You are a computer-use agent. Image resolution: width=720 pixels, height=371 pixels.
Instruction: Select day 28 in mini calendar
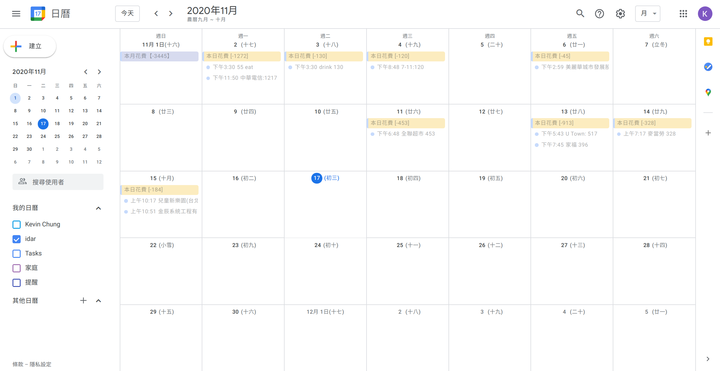click(99, 136)
